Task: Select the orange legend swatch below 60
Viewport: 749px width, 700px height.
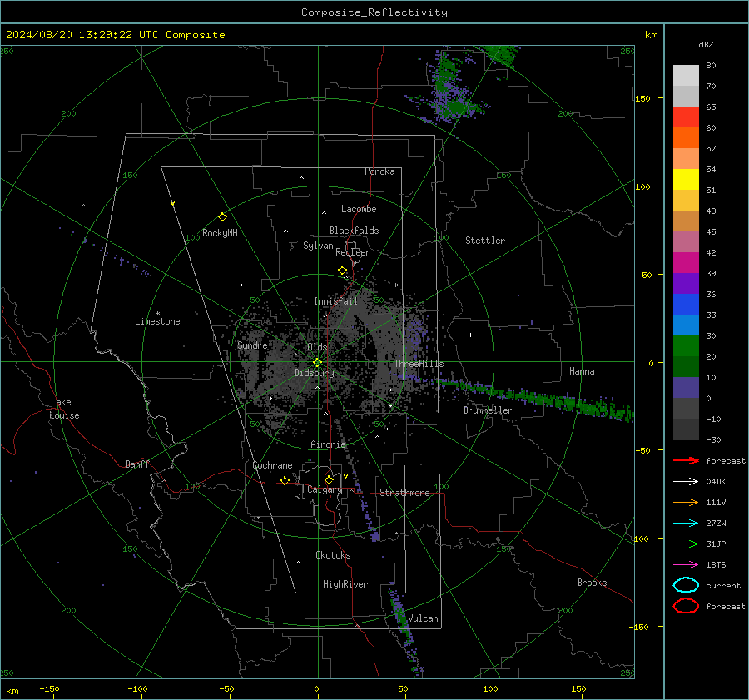Action: [686, 138]
